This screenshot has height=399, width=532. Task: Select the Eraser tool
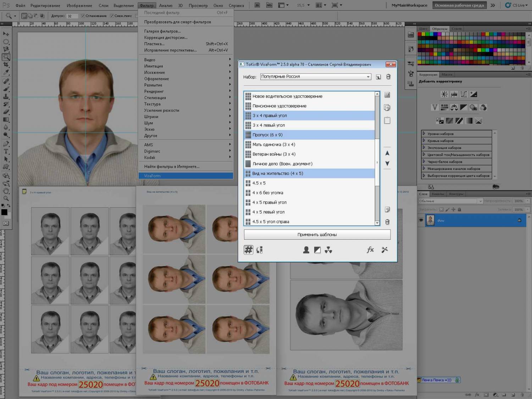click(6, 112)
